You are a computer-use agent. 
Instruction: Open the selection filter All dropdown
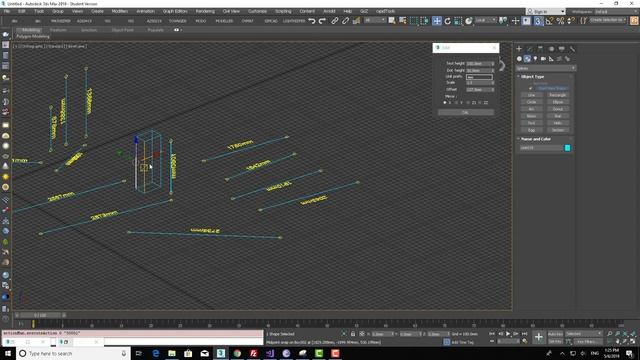click(x=375, y=20)
